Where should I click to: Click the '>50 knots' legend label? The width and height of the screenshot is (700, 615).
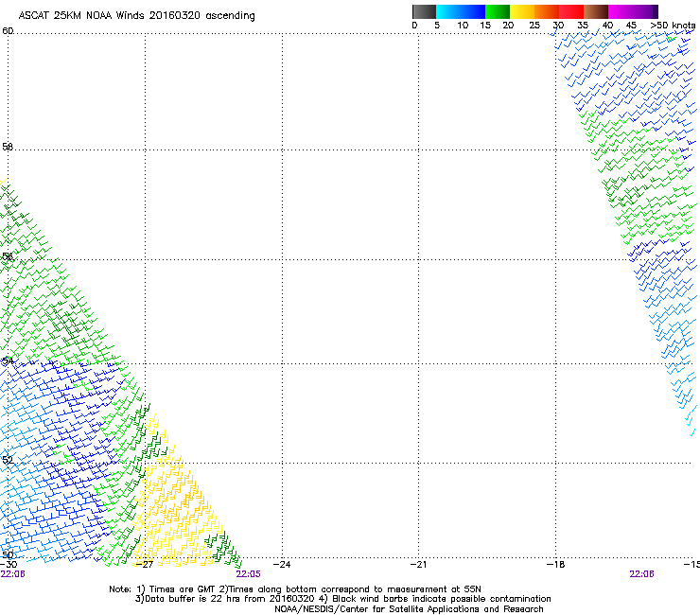[673, 26]
